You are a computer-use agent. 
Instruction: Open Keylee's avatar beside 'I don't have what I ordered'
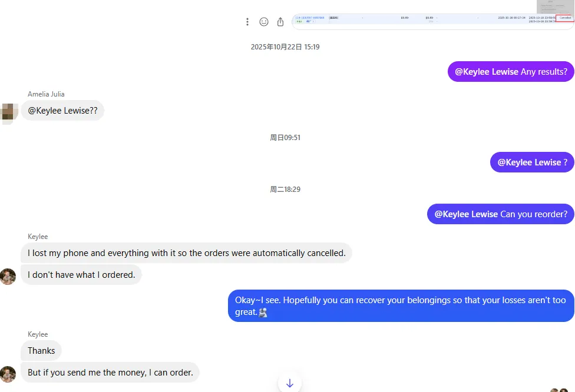(8, 277)
